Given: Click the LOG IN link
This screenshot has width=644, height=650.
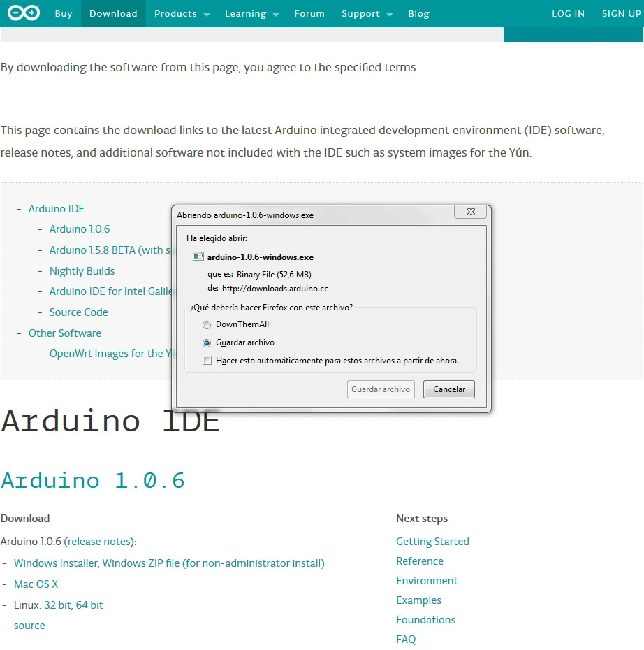Looking at the screenshot, I should tap(568, 14).
